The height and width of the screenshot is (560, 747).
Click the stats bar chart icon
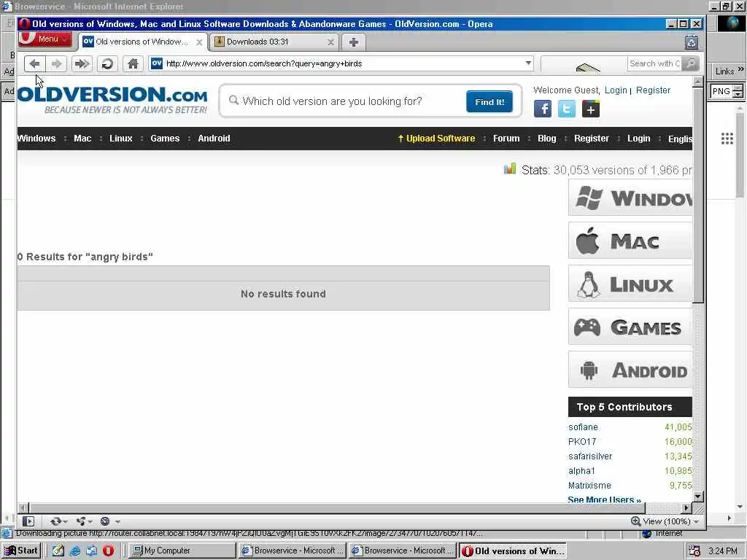[x=510, y=168]
